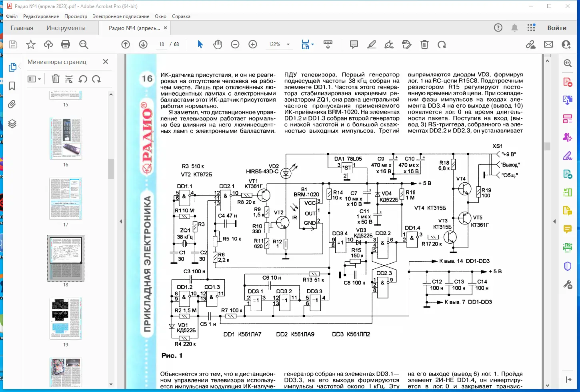Go to next page with down arrow

[x=143, y=44]
